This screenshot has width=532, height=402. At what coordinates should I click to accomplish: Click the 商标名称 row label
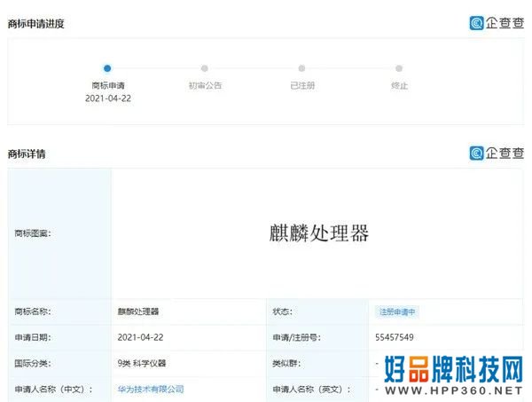pyautogui.click(x=33, y=311)
